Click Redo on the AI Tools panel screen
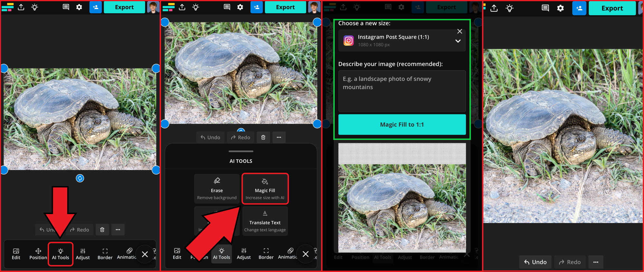Viewport: 644px width, 272px height. pos(241,137)
